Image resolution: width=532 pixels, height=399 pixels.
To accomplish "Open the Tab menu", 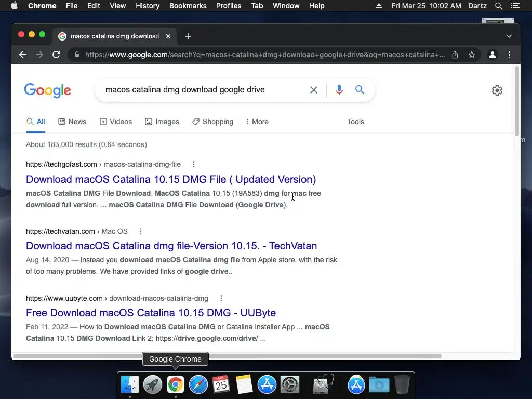I will tap(257, 6).
